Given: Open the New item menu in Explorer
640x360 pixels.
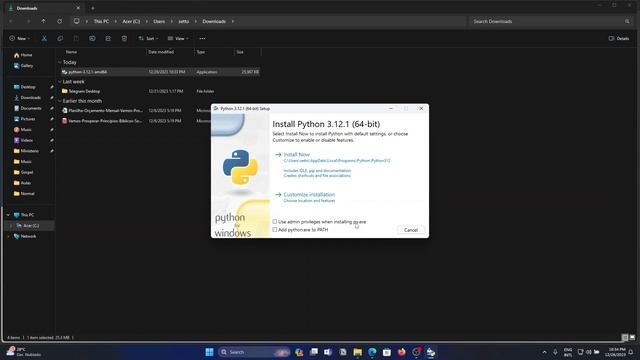Looking at the screenshot, I should 20,38.
